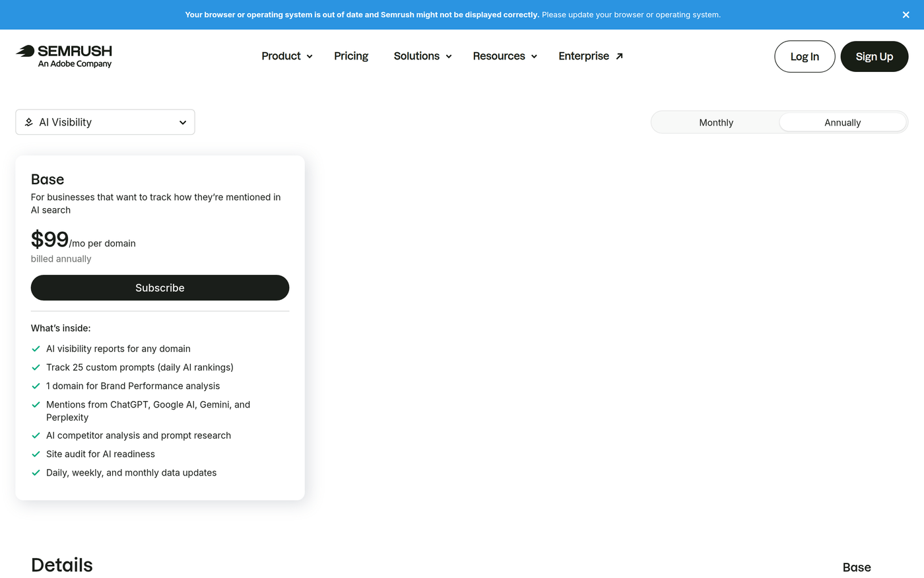Dismiss the outdated browser banner
924x578 pixels.
tap(906, 15)
